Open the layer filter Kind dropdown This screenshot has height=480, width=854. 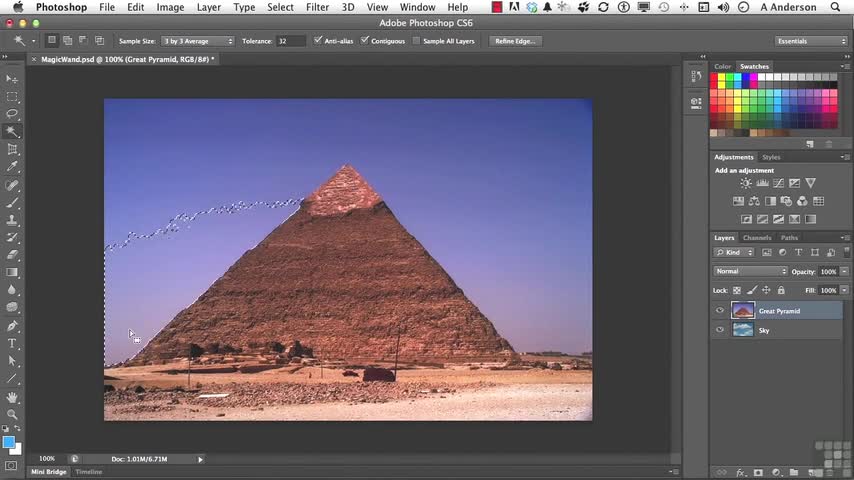734,252
